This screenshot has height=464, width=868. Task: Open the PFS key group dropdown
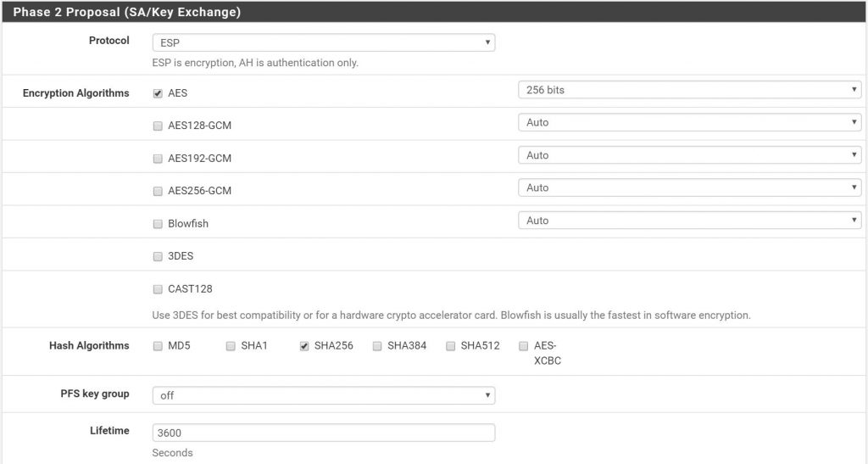pyautogui.click(x=323, y=395)
